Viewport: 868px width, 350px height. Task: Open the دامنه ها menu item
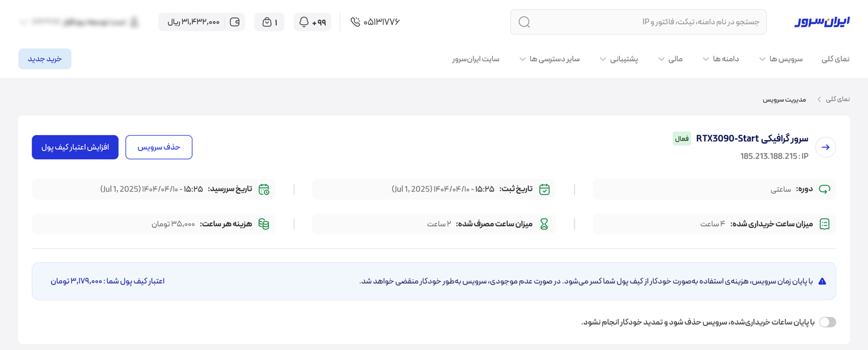(x=725, y=59)
